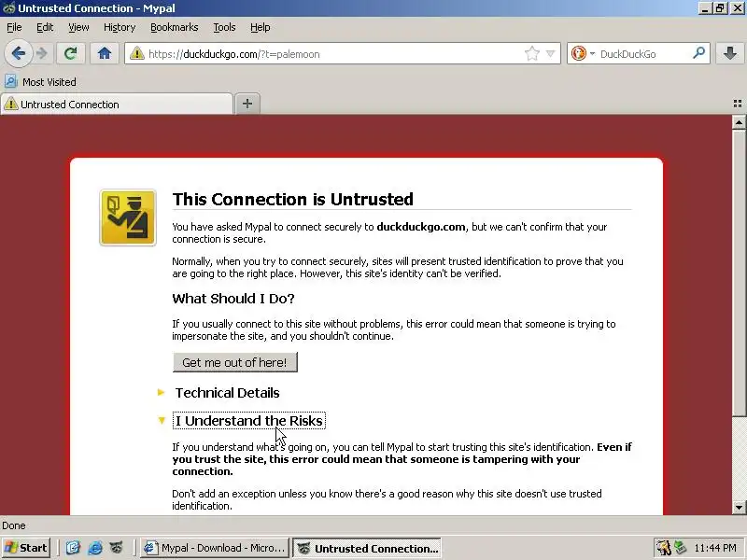Select the Untrusted Connection tab
Screen dimensions: 747x560
[x=118, y=105]
